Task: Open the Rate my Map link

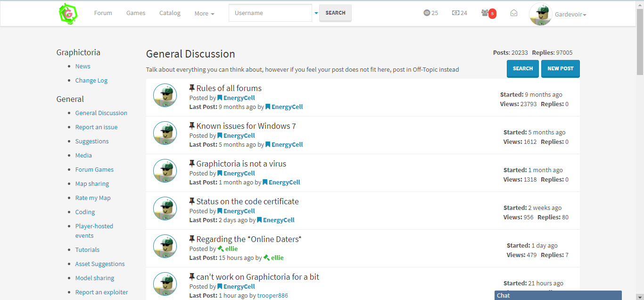Action: pyautogui.click(x=93, y=198)
